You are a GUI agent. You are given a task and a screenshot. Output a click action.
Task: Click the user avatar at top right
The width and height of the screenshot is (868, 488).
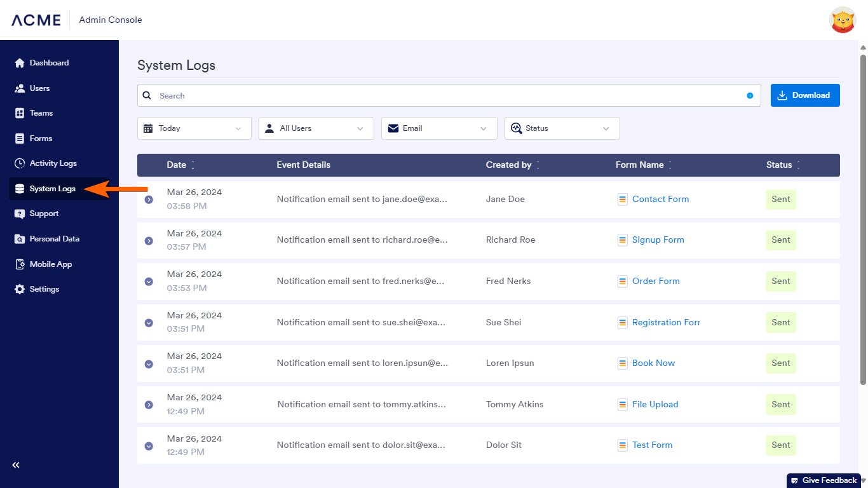(843, 20)
